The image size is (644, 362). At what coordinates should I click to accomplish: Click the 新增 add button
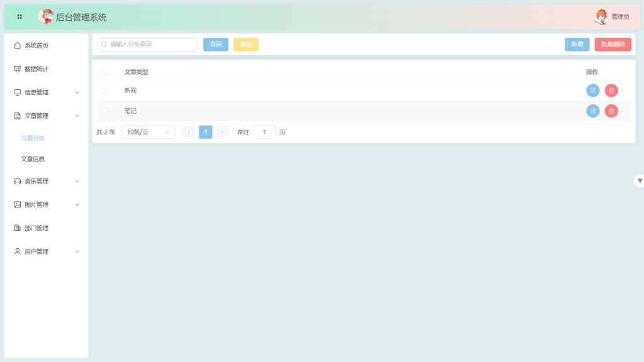(577, 45)
